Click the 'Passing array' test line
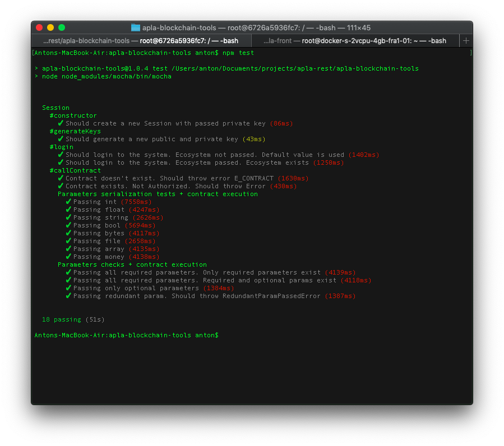Image resolution: width=504 pixels, height=446 pixels. (113, 249)
